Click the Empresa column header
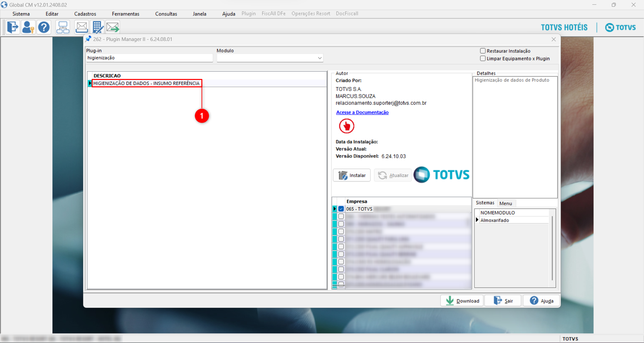 (x=357, y=202)
